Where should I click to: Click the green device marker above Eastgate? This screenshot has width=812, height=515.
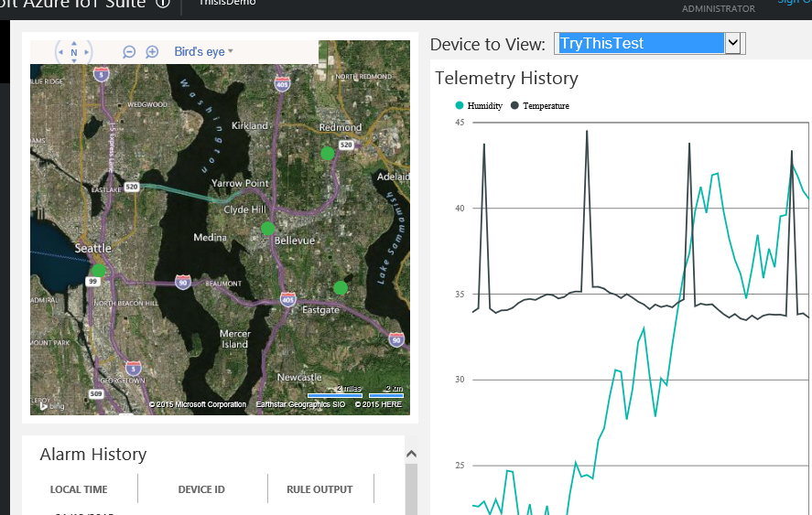[341, 288]
